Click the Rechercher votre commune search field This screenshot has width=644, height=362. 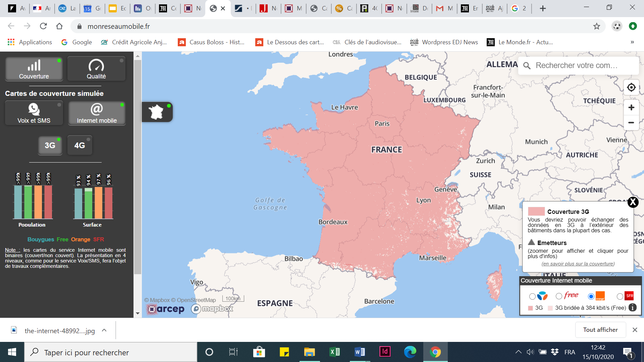pyautogui.click(x=577, y=66)
